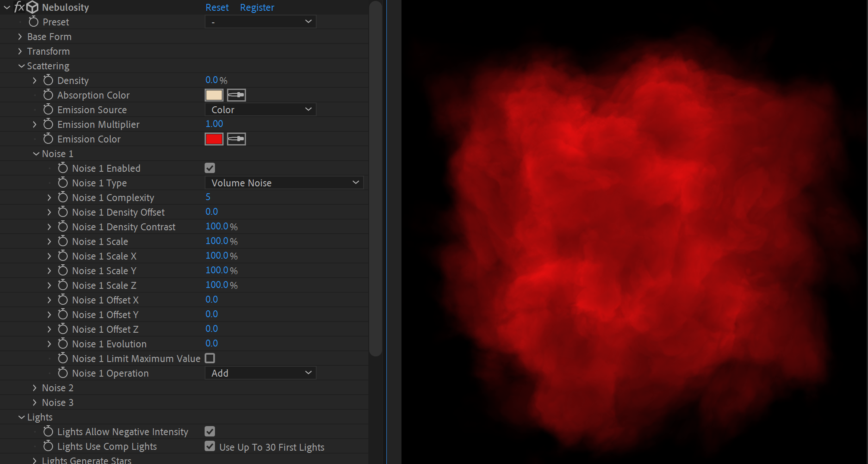This screenshot has height=464, width=868.
Task: Click the Emission Multiplier 1.00 value
Action: pos(214,124)
